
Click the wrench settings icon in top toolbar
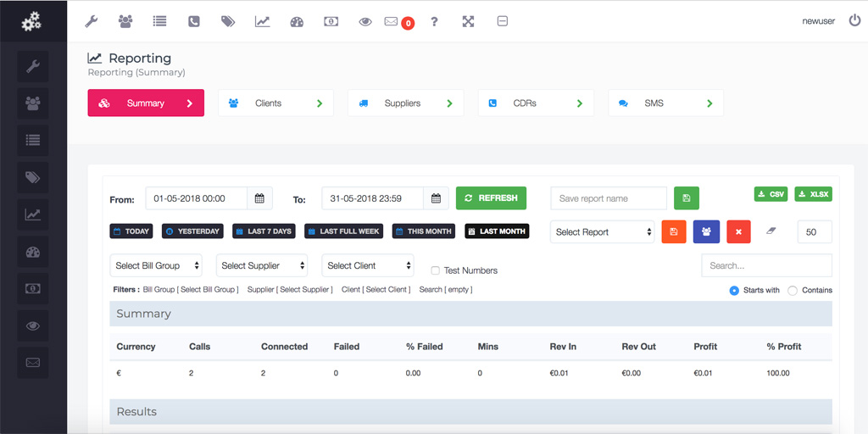coord(92,21)
